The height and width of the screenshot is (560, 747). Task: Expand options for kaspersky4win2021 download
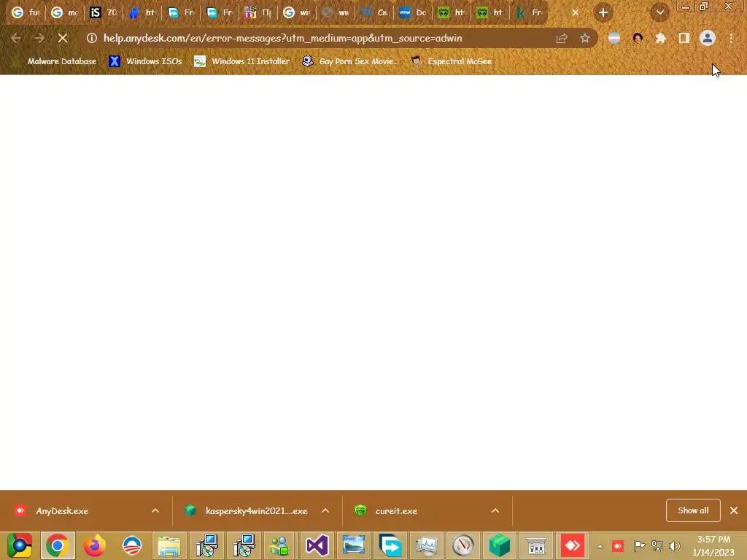pyautogui.click(x=325, y=510)
